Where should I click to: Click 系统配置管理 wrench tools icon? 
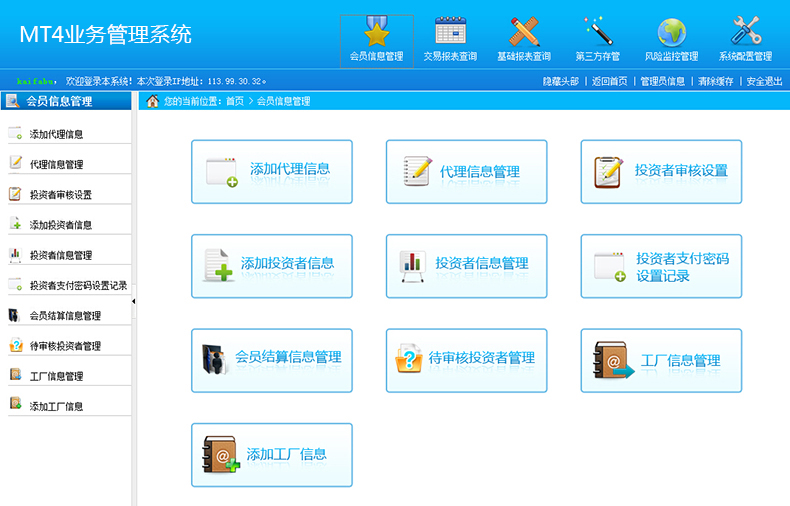(745, 32)
